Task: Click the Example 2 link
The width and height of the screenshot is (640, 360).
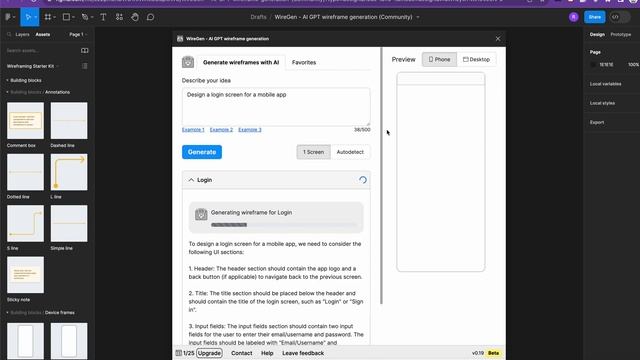Action: click(221, 130)
